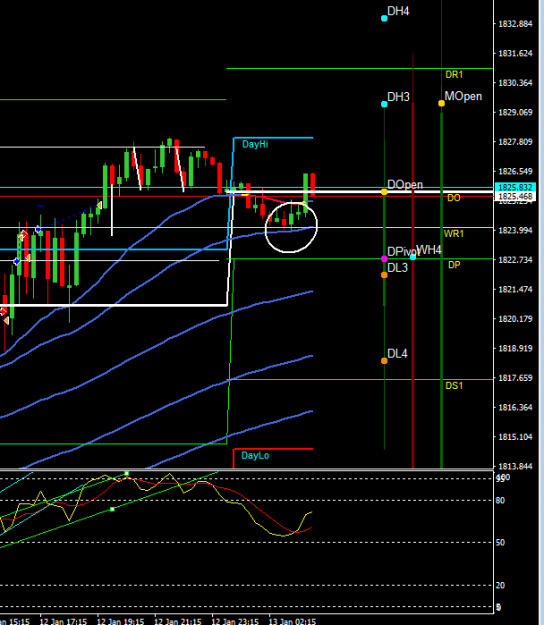Select the orange DL4 marker dot

pos(384,361)
